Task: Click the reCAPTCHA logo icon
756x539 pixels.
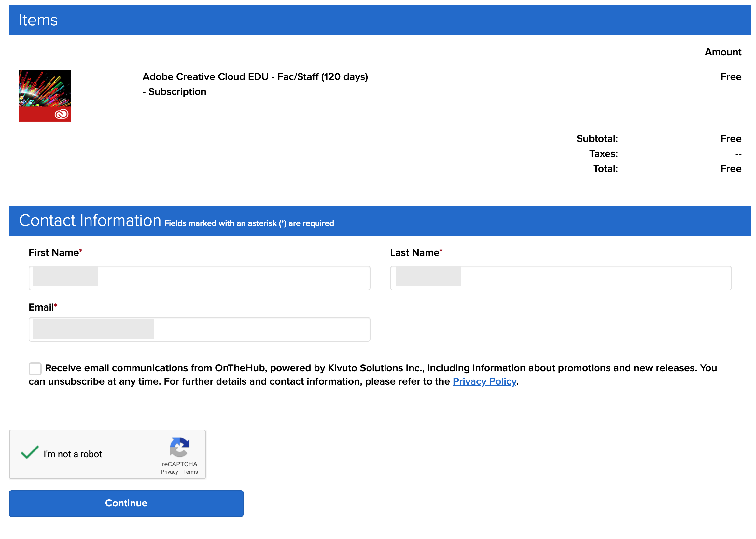Action: pyautogui.click(x=179, y=447)
